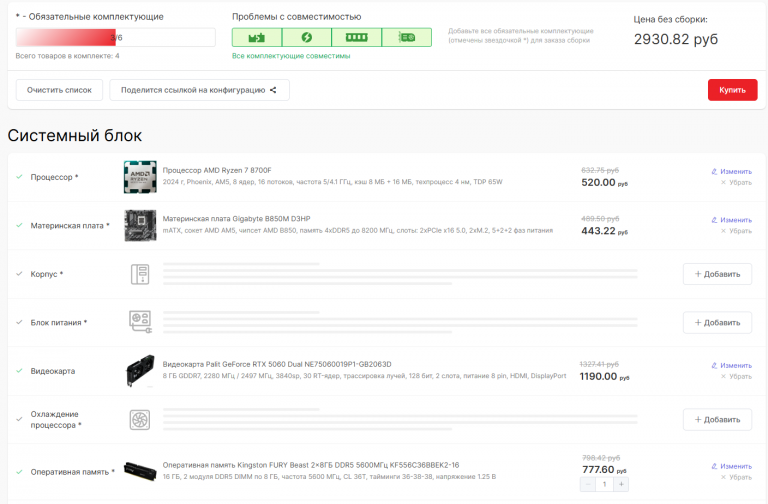Add CPU cooling with Добавить button
This screenshot has height=504, width=768.
[x=717, y=419]
